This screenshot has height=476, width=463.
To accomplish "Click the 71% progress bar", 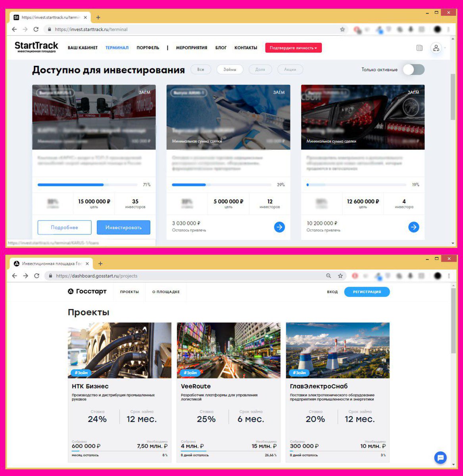I will click(x=88, y=185).
